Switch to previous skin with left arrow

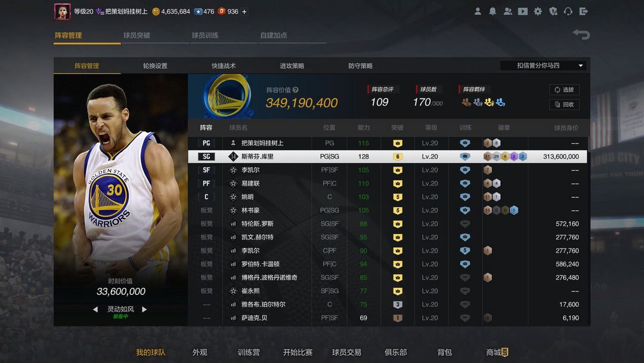point(95,309)
